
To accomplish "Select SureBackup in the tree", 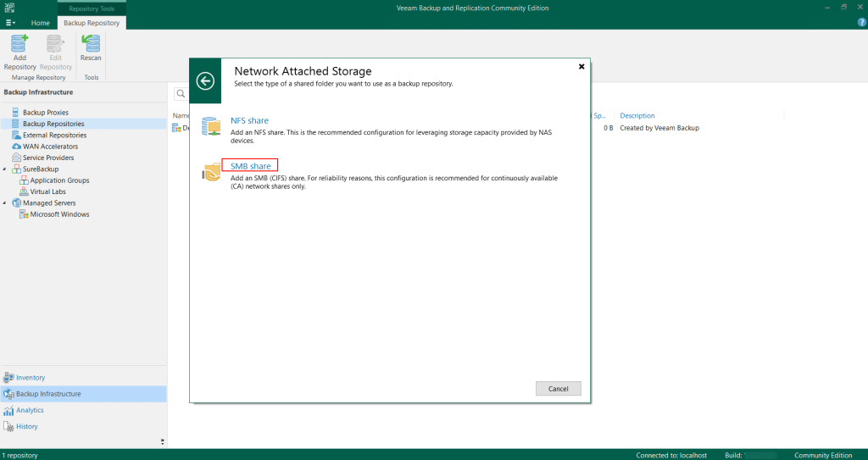I will pos(41,169).
